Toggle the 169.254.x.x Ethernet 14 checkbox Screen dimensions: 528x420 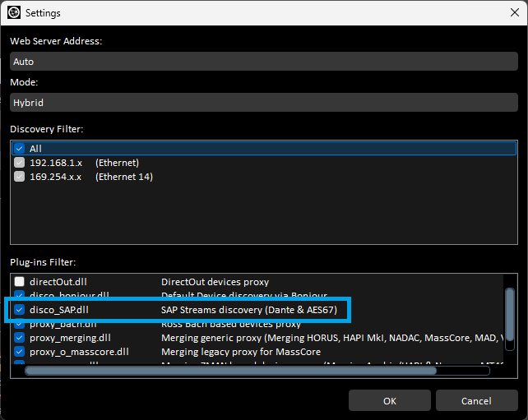19,177
